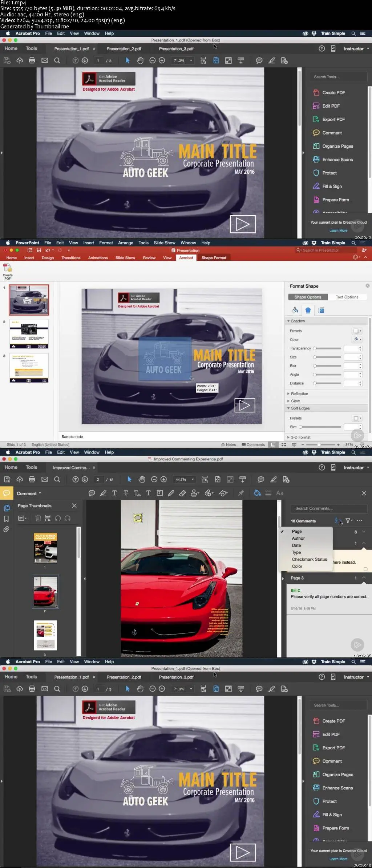Click the sort comments icon beside 10 Comments
372x868 pixels.
(337, 521)
